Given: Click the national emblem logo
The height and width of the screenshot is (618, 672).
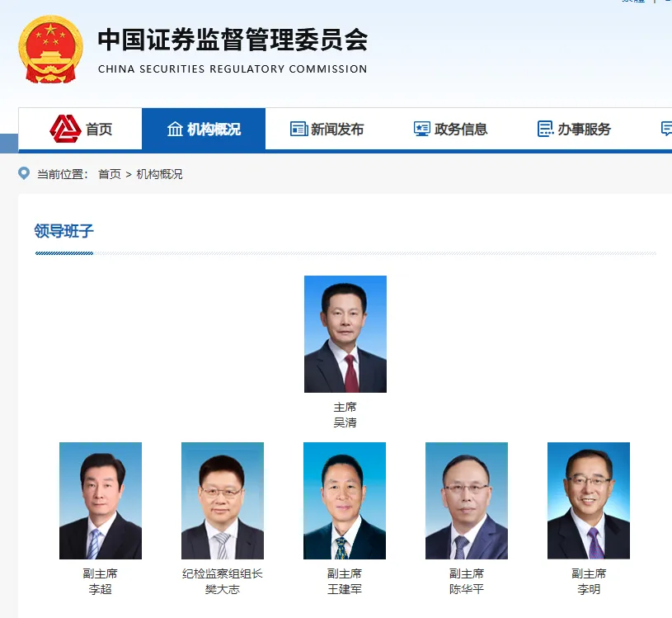Looking at the screenshot, I should point(50,50).
